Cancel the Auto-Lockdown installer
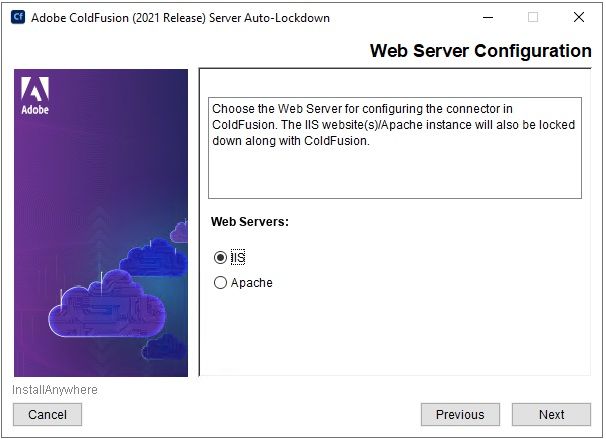The width and height of the screenshot is (606, 439). [47, 415]
